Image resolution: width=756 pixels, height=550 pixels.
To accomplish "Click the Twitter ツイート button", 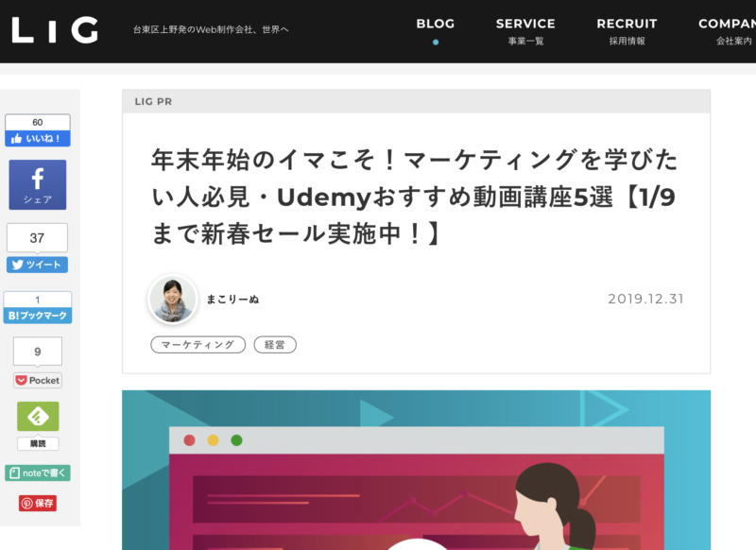I will pos(37,265).
